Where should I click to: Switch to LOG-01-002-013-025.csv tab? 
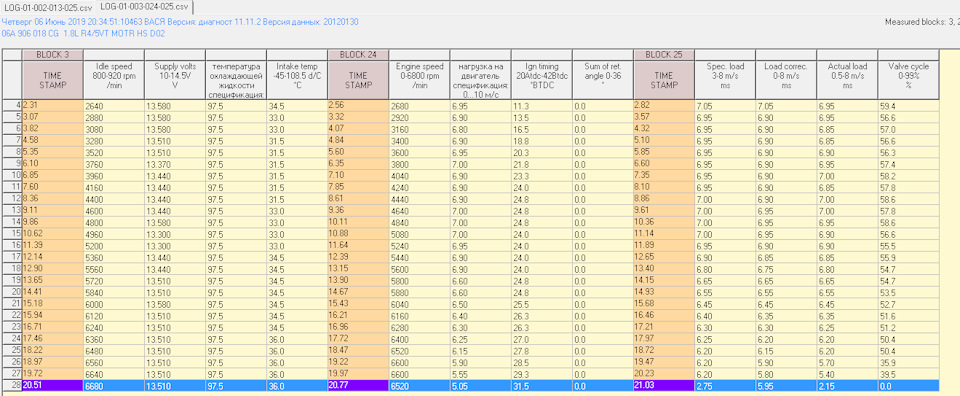48,7
